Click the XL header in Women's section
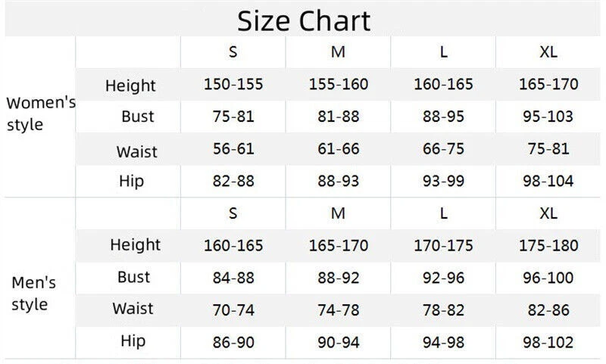 (x=548, y=52)
